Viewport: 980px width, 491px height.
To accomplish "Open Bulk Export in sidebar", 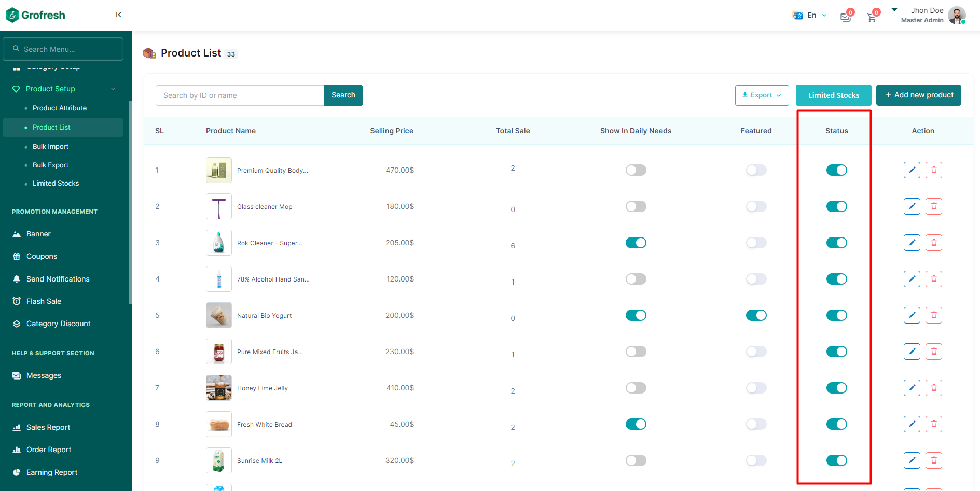I will (x=50, y=165).
